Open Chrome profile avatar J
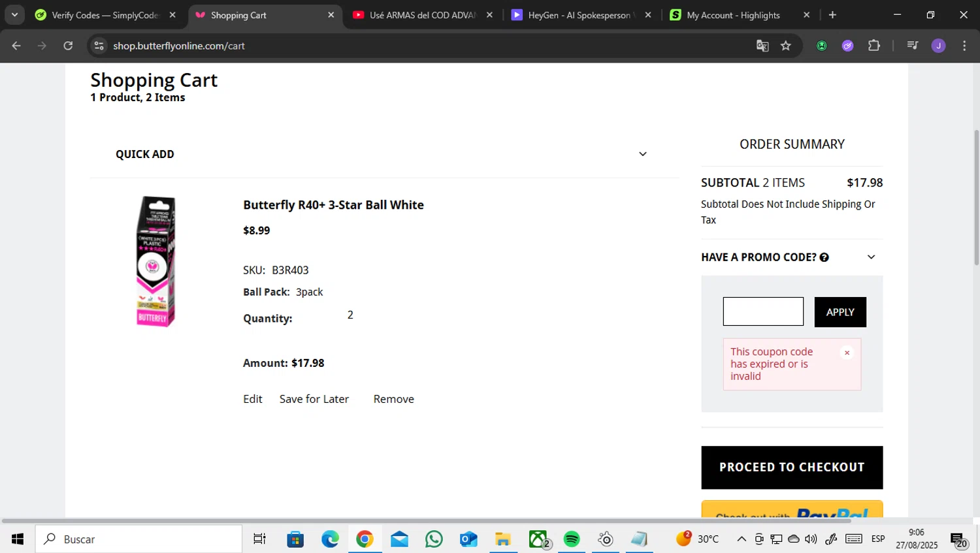 [x=939, y=46]
